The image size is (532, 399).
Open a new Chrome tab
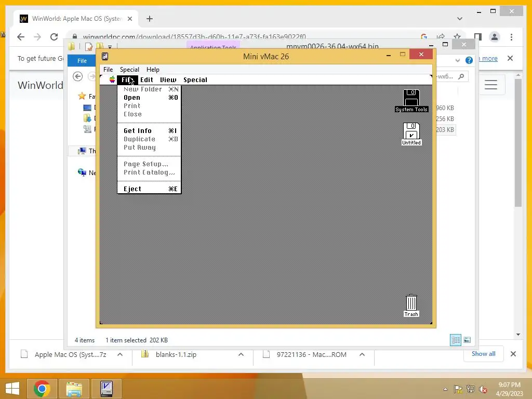coord(149,19)
